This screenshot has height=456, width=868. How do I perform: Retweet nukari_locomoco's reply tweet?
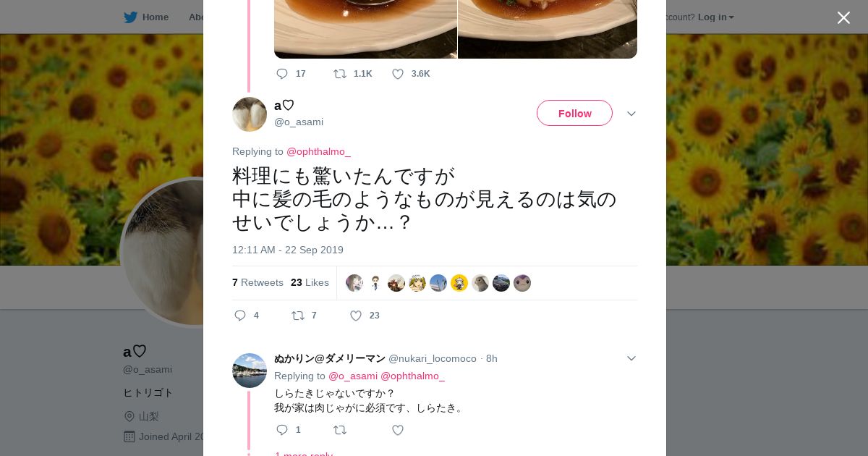coord(339,430)
